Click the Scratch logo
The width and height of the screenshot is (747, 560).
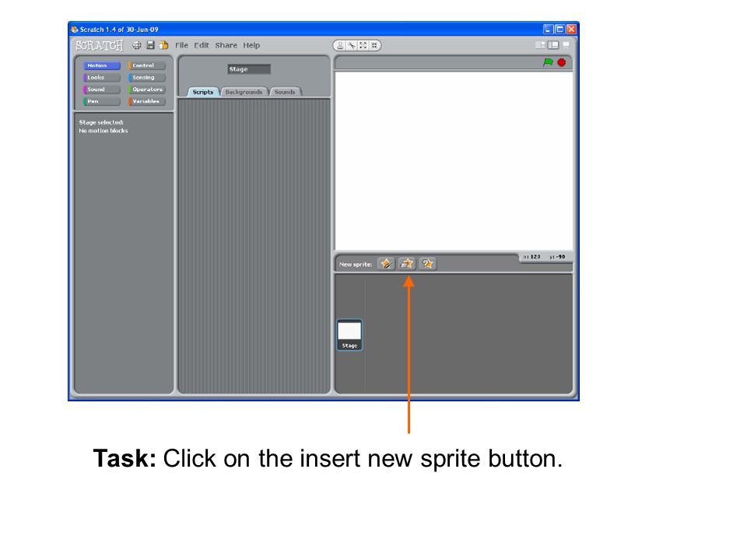tap(100, 45)
